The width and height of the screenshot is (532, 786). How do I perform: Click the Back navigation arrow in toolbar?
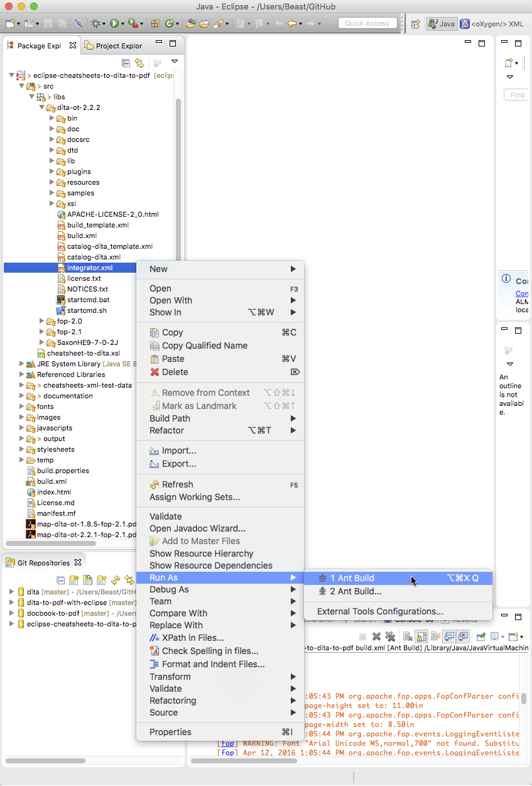click(292, 23)
